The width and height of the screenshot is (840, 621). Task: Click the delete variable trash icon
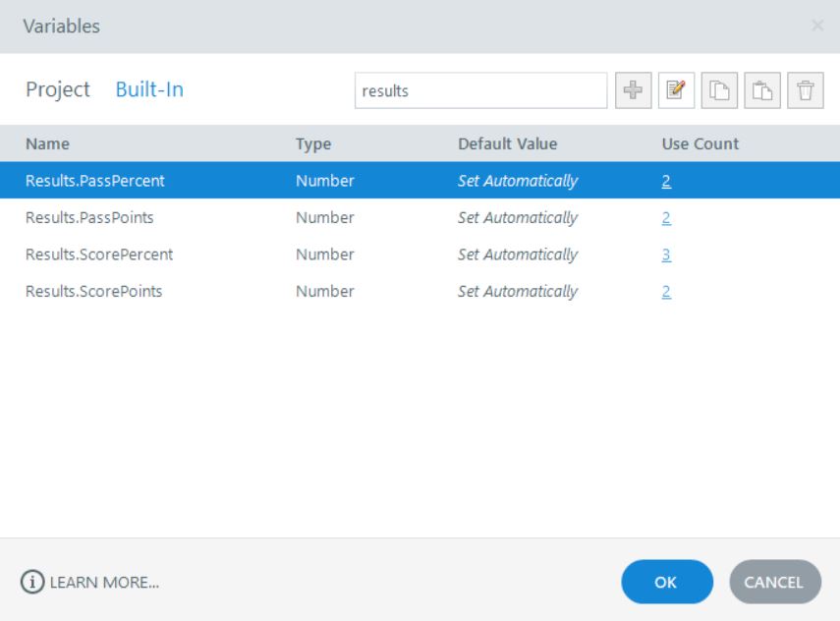coord(805,89)
